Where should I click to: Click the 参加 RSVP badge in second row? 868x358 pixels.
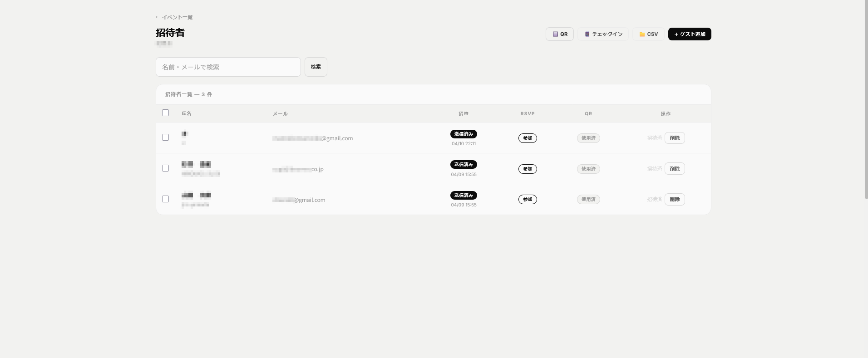coord(528,169)
